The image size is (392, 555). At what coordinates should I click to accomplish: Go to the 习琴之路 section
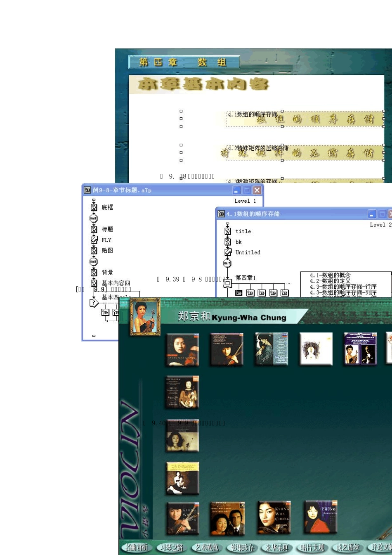[x=171, y=548]
